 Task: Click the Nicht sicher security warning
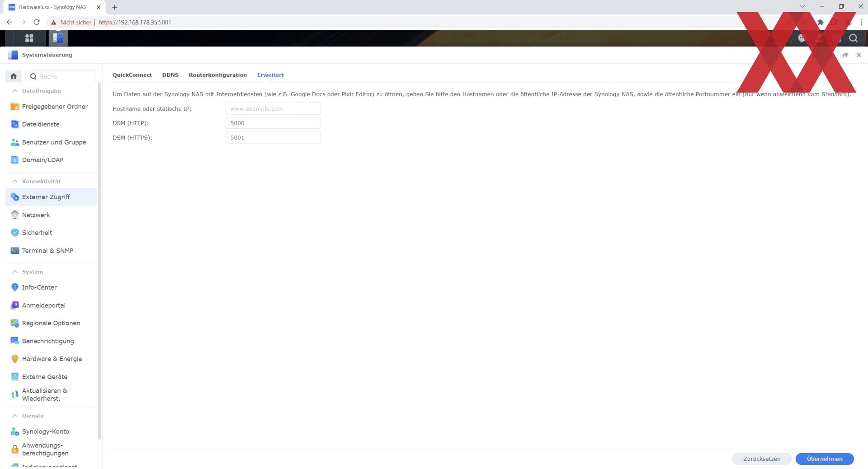(71, 22)
